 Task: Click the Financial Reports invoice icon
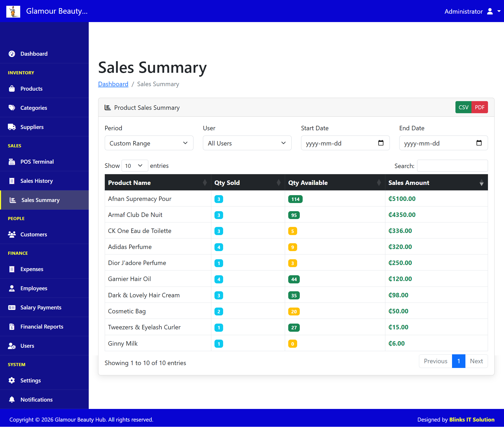(12, 327)
